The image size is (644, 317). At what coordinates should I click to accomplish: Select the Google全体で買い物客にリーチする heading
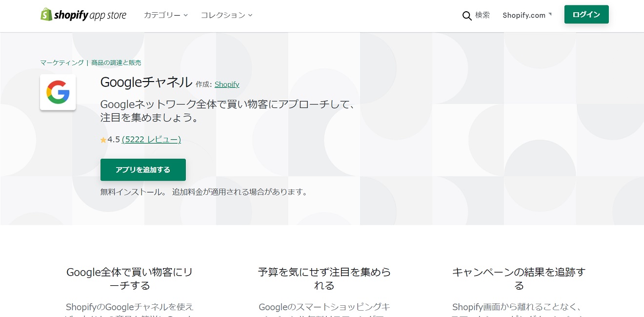[130, 278]
